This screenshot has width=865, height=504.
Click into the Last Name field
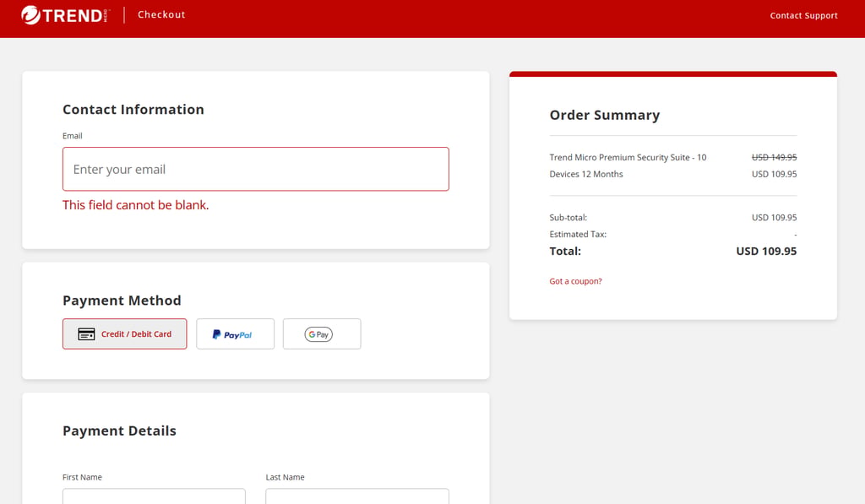pyautogui.click(x=357, y=496)
